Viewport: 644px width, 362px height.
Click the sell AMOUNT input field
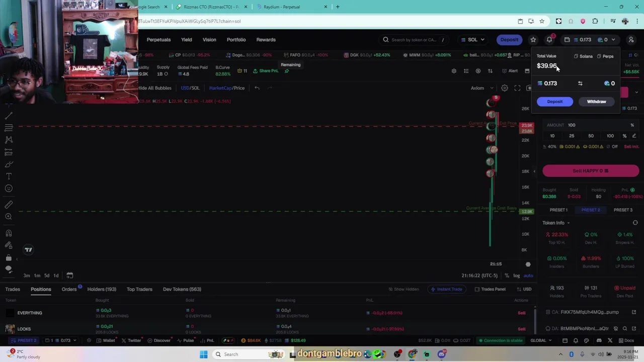click(591, 125)
